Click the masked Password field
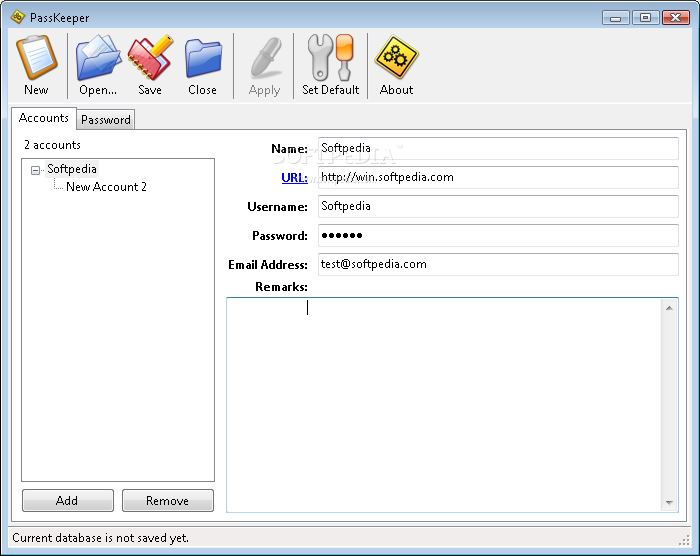This screenshot has height=556, width=700. [498, 235]
